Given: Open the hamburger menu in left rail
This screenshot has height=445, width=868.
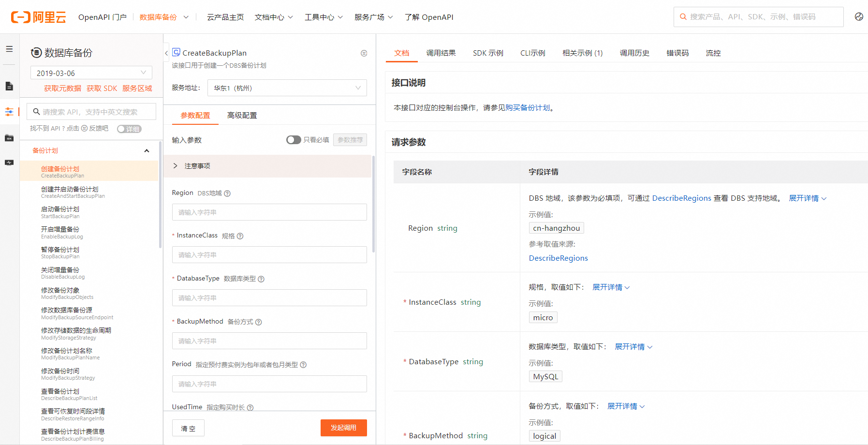Looking at the screenshot, I should (x=9, y=49).
